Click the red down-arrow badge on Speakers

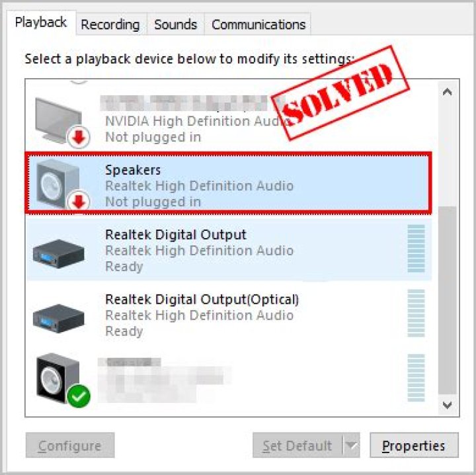click(79, 200)
